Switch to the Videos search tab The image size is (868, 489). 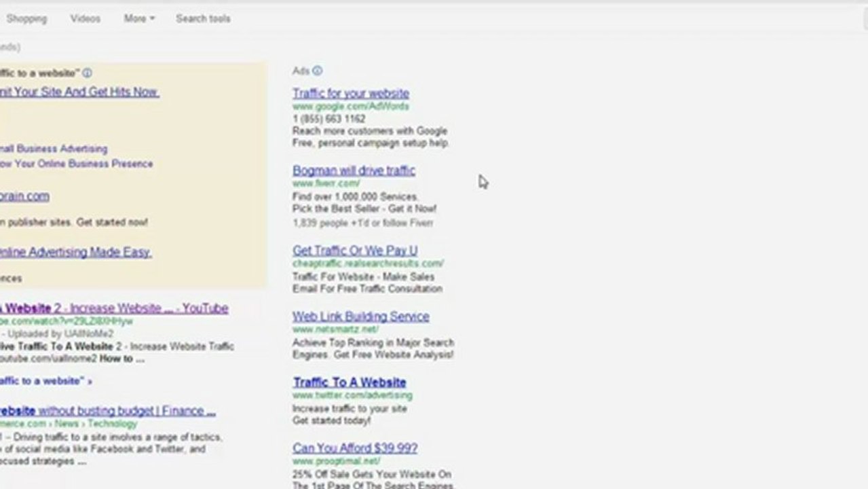coord(86,18)
